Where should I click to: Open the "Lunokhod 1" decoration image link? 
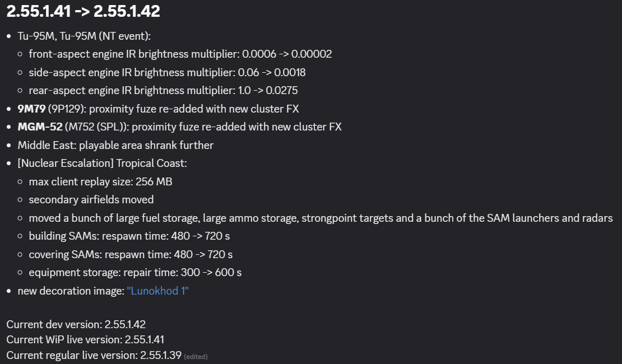tap(157, 291)
